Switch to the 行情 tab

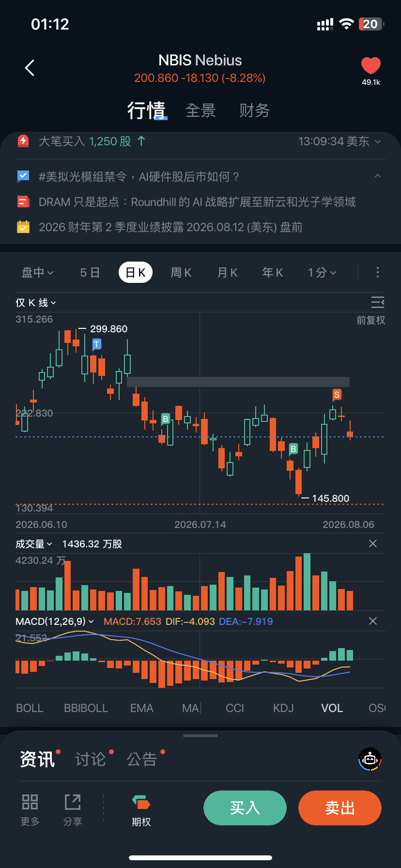(146, 110)
